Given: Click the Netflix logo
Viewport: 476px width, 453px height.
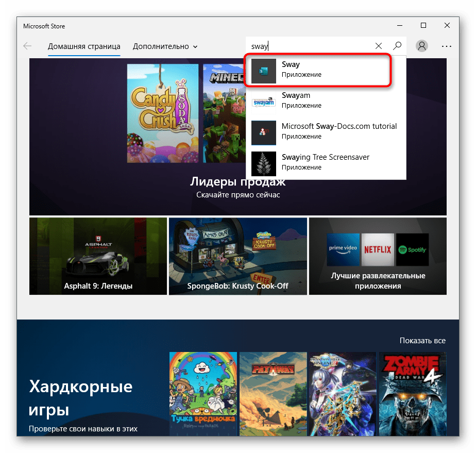Looking at the screenshot, I should click(378, 249).
